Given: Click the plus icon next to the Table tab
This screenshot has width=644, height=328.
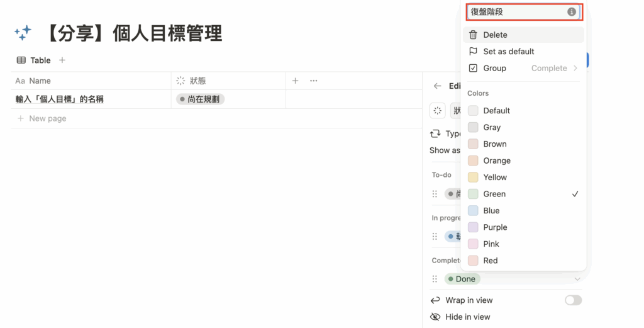Looking at the screenshot, I should click(x=62, y=60).
